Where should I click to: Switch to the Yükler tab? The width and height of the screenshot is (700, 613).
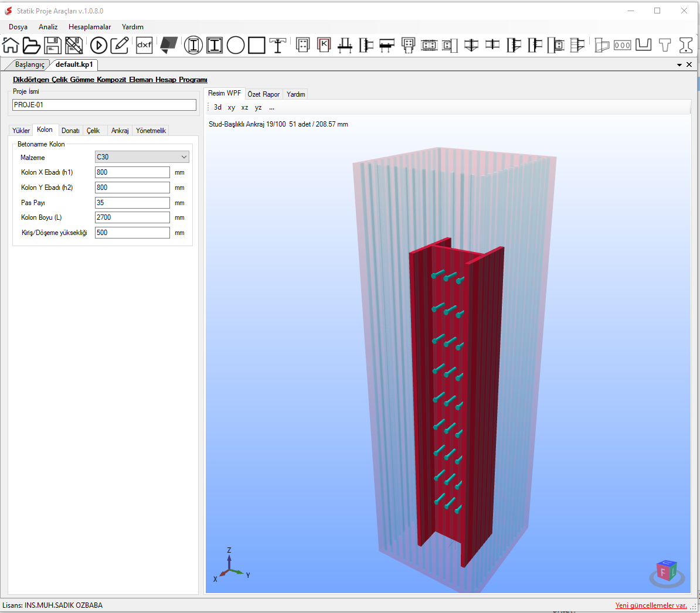point(21,131)
